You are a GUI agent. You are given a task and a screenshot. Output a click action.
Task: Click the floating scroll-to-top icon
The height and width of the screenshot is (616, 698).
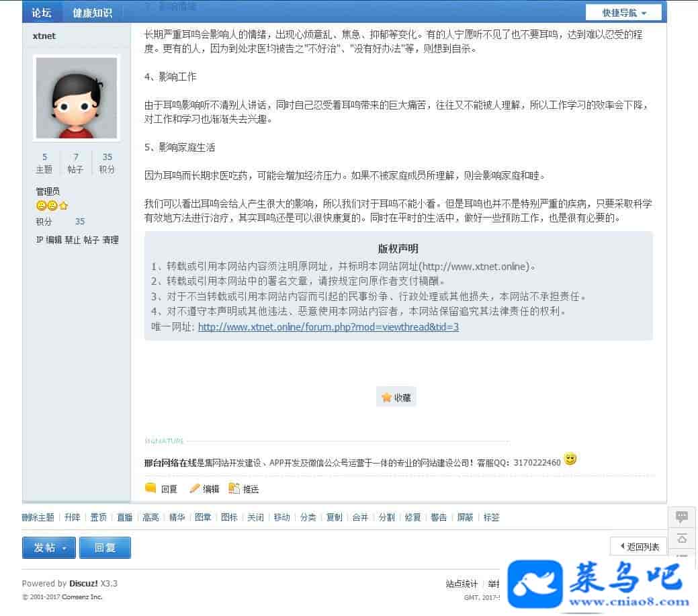(x=682, y=539)
